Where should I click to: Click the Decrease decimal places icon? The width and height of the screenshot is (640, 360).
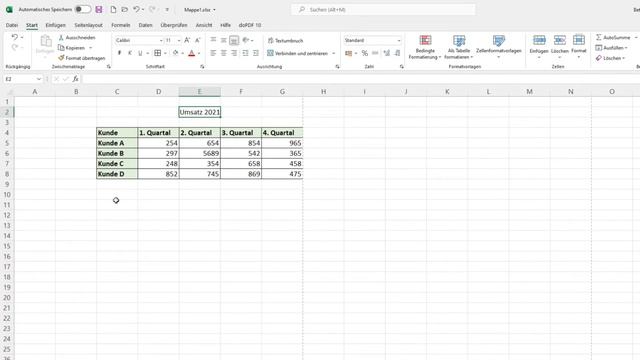pos(397,53)
